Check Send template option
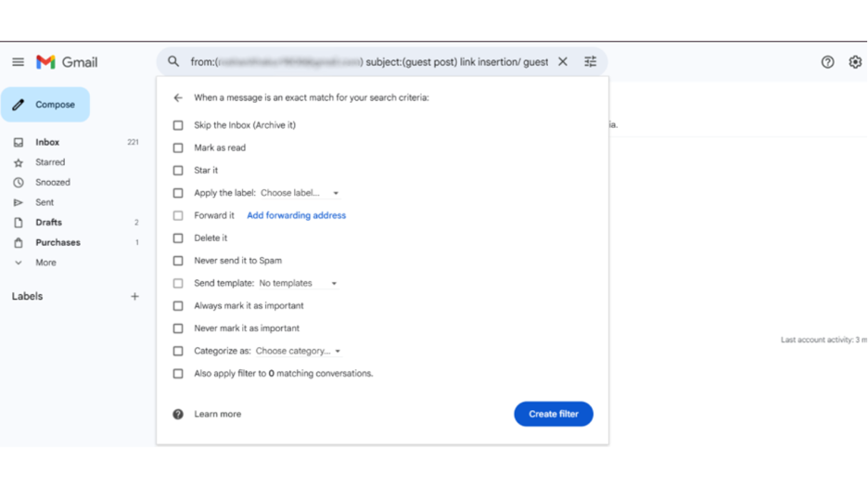Image resolution: width=868 pixels, height=488 pixels. click(x=178, y=283)
